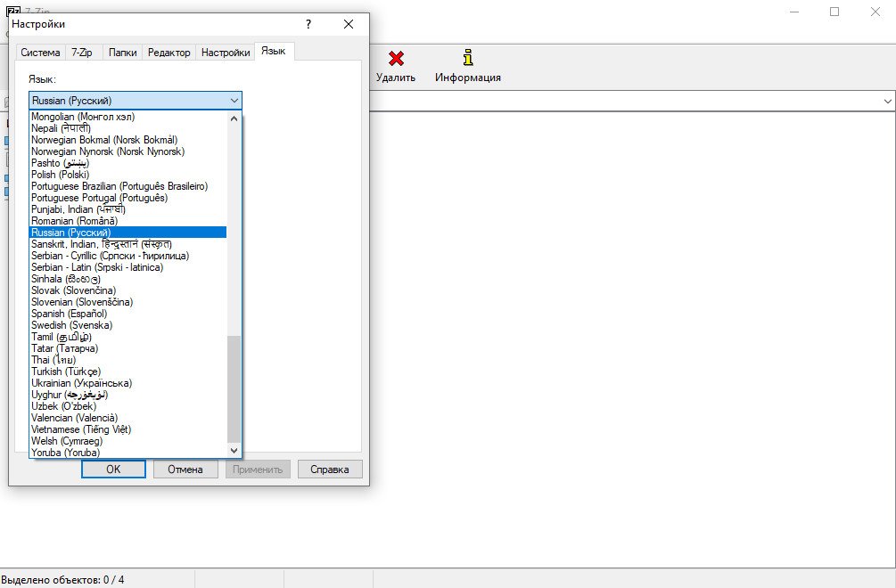Viewport: 896px width, 588px height.
Task: Choose Ukrainian (Українська)
Action: click(x=128, y=383)
